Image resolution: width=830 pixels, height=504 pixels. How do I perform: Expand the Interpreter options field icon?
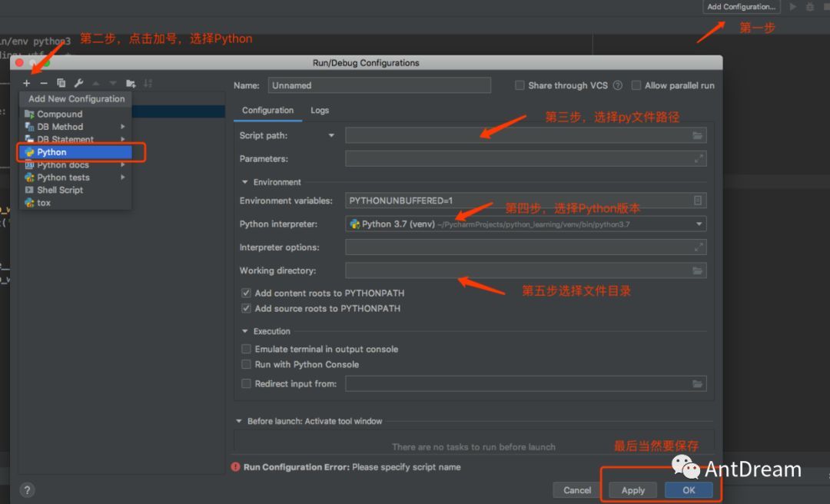699,247
